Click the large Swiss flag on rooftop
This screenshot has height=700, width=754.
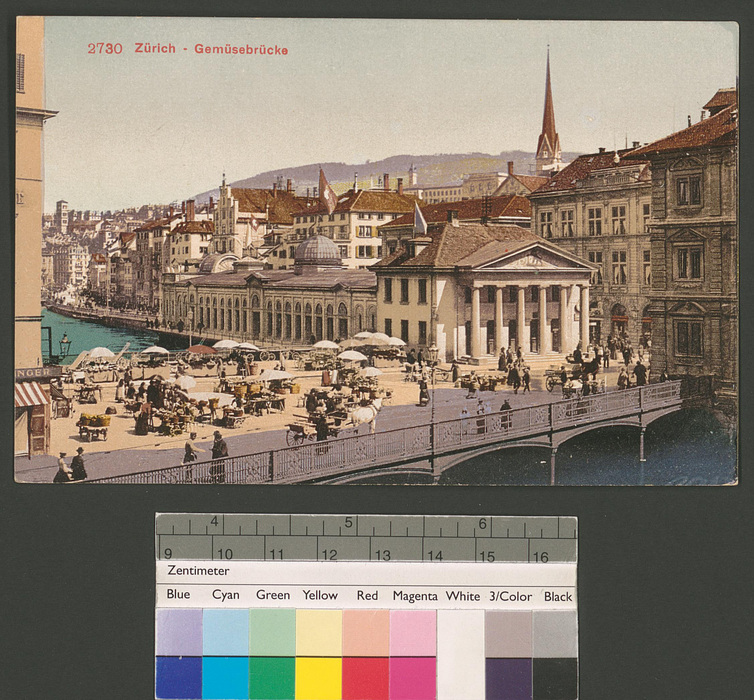(x=327, y=194)
